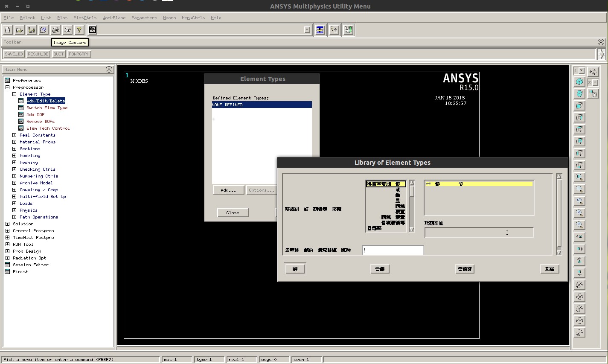Open the Parameters menu

[144, 18]
